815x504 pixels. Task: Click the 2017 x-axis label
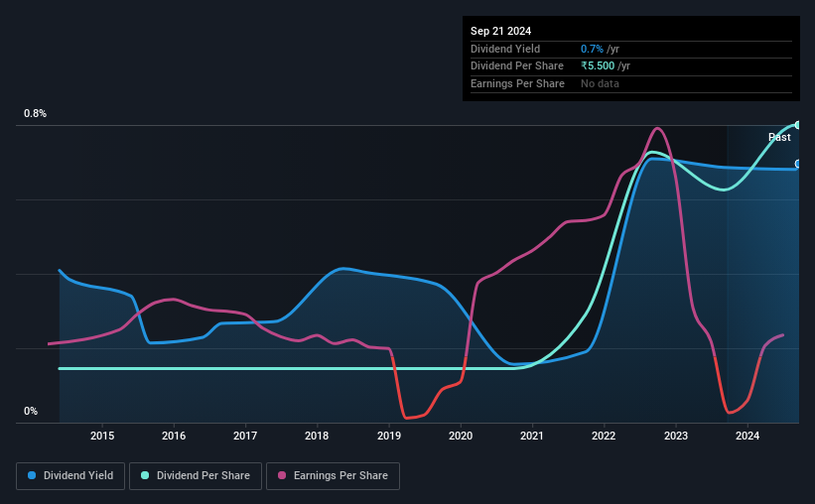click(x=245, y=436)
